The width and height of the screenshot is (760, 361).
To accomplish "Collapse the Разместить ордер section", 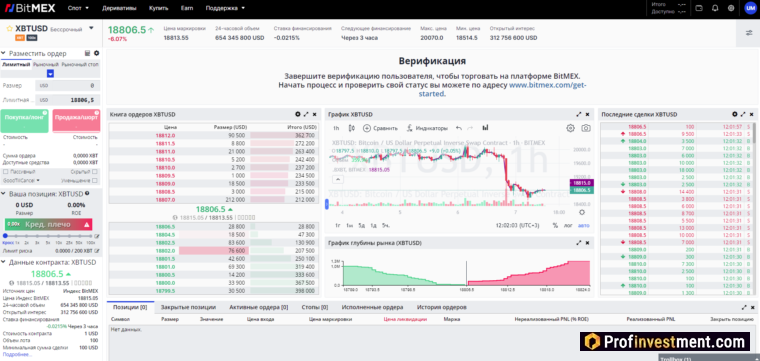I will [4, 53].
